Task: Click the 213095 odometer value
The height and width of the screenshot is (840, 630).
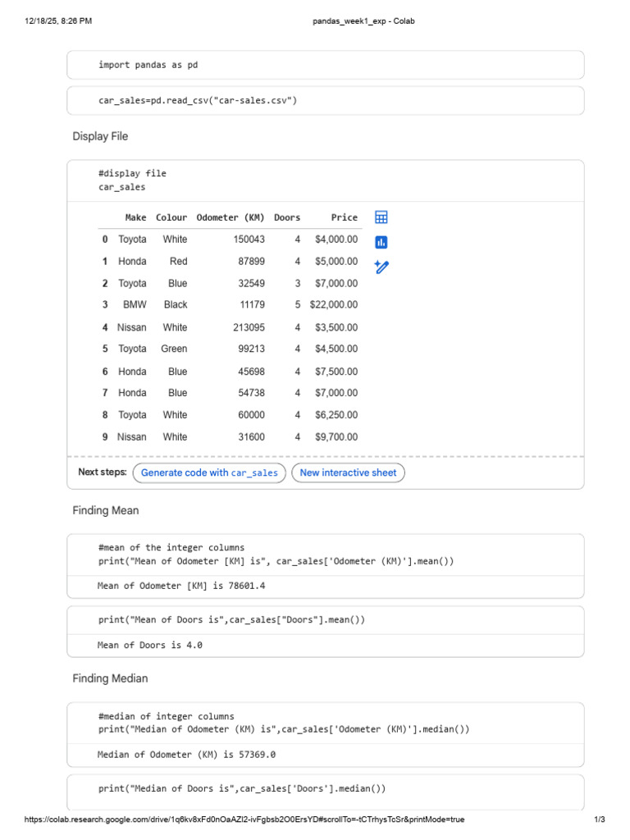Action: coord(249,327)
